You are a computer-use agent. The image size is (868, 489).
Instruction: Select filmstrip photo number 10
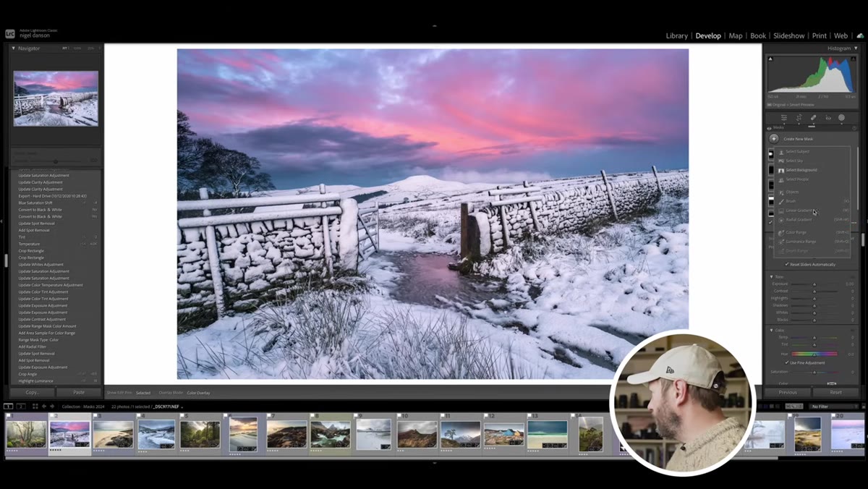click(x=417, y=435)
